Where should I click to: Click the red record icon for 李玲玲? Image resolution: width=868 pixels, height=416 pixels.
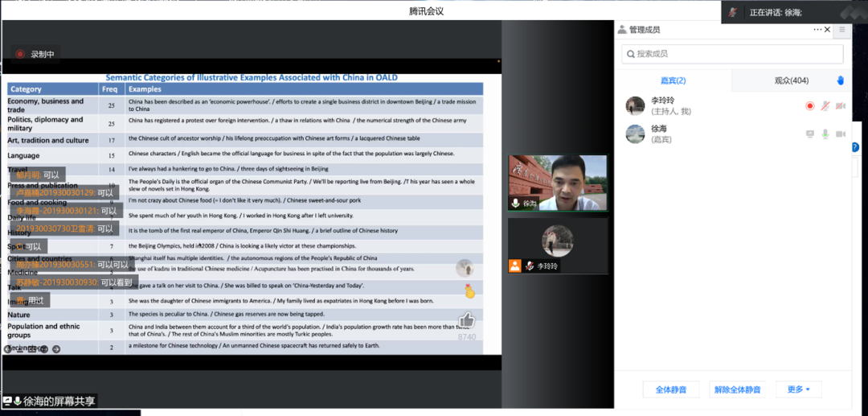tap(809, 106)
